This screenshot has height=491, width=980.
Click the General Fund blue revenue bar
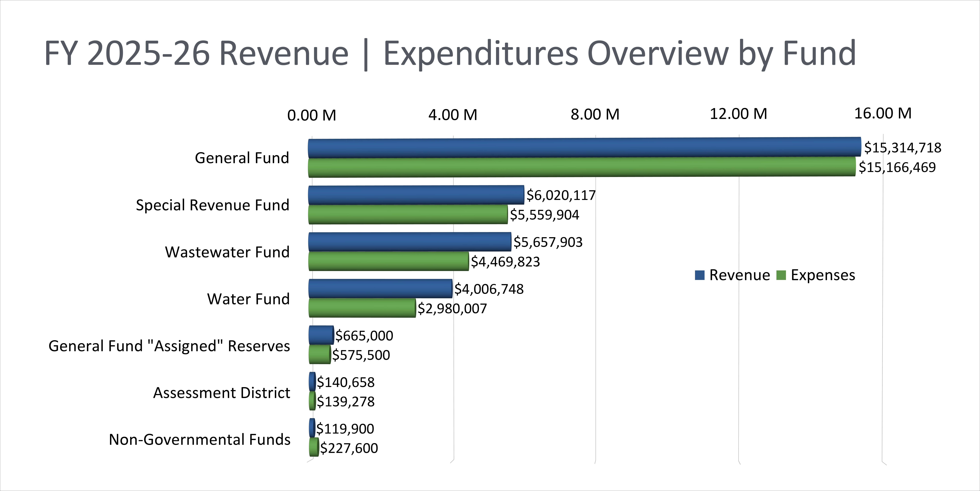[x=584, y=148]
